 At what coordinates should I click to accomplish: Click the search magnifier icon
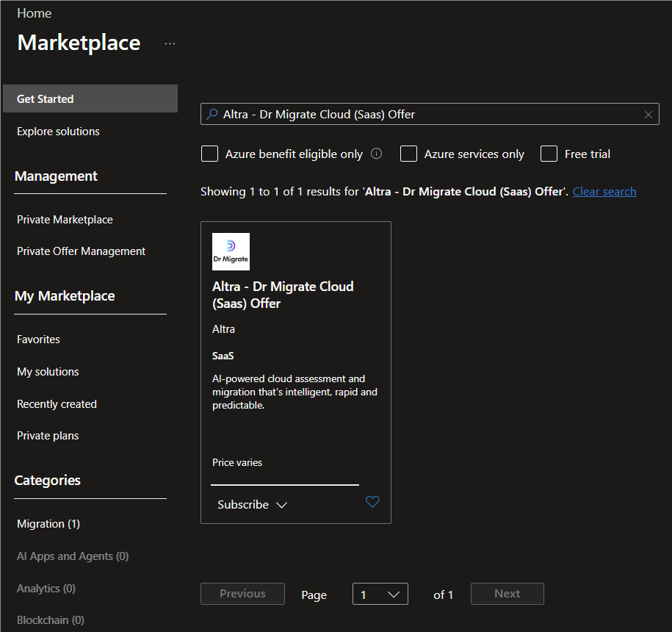pyautogui.click(x=212, y=114)
